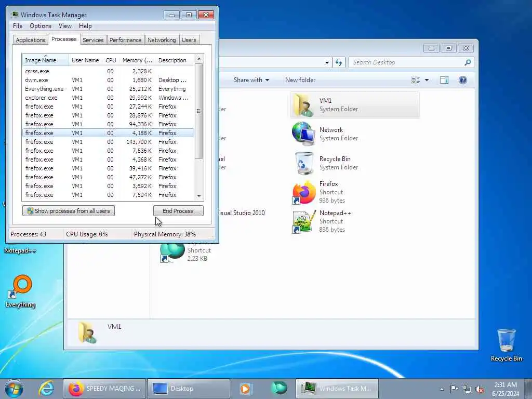Switch to the Firefox taskbar button
Image resolution: width=532 pixels, height=399 pixels.
(x=104, y=389)
